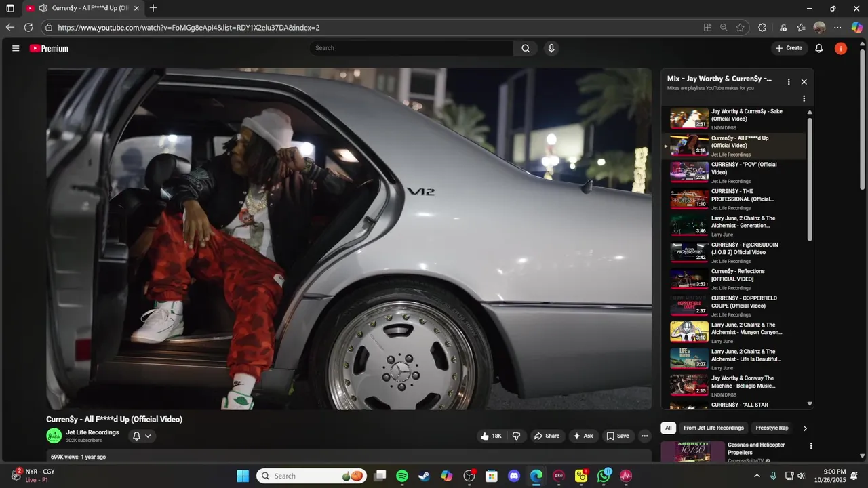Toggle channel notification bell setting
The image size is (868, 488).
pyautogui.click(x=136, y=436)
